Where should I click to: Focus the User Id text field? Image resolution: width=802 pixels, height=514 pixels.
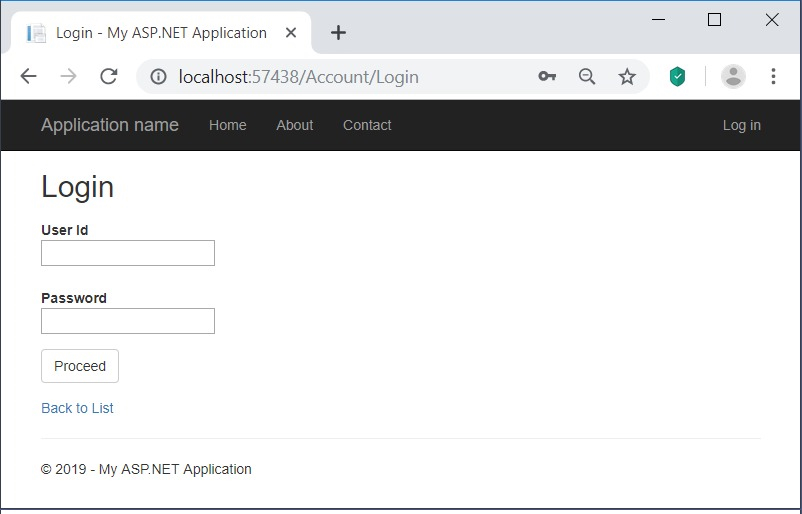pos(128,253)
